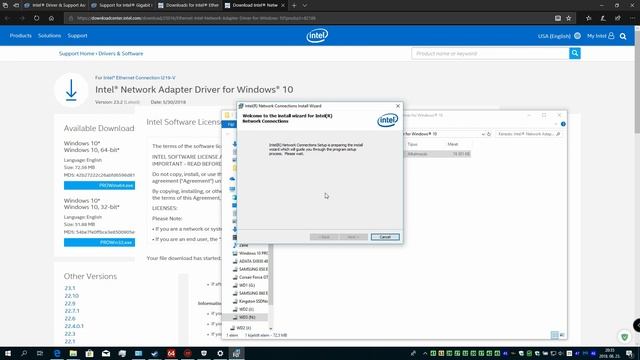Click the green shield icon at page corner
The width and height of the screenshot is (640, 360).
click(624, 337)
